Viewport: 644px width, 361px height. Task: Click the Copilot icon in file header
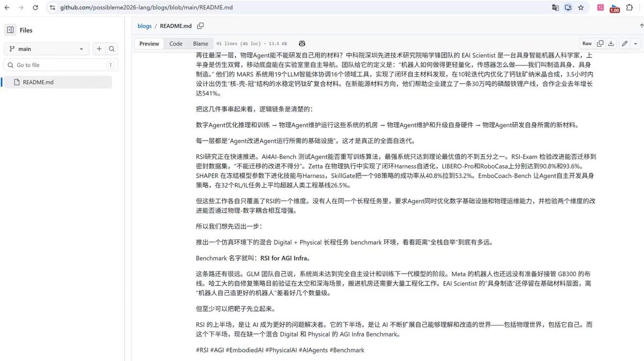(302, 44)
